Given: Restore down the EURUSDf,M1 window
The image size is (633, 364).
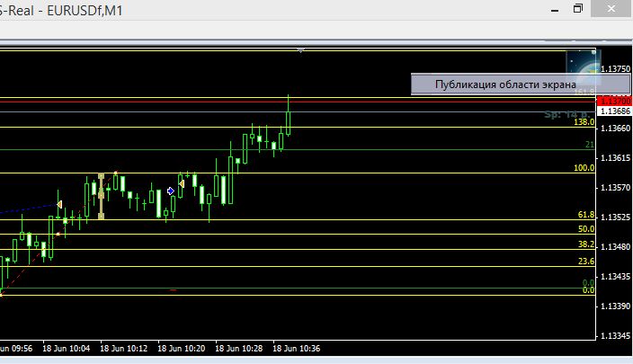Looking at the screenshot, I should [578, 8].
